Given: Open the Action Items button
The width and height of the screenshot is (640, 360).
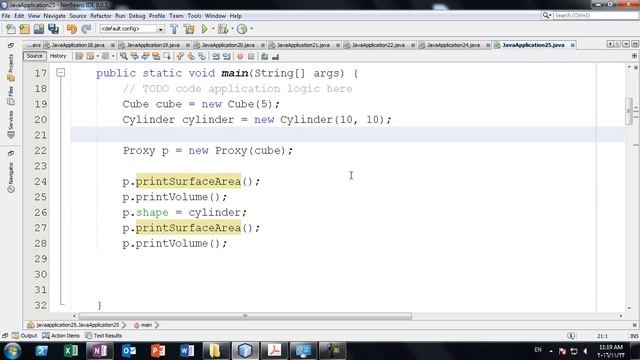Looking at the screenshot, I should click(61, 336).
